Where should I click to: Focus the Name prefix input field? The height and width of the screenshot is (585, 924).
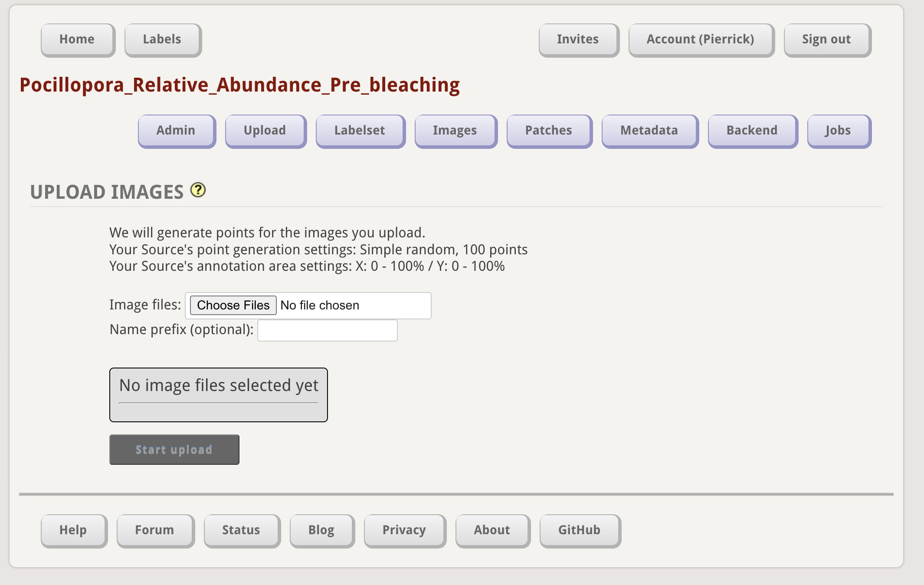(x=327, y=331)
